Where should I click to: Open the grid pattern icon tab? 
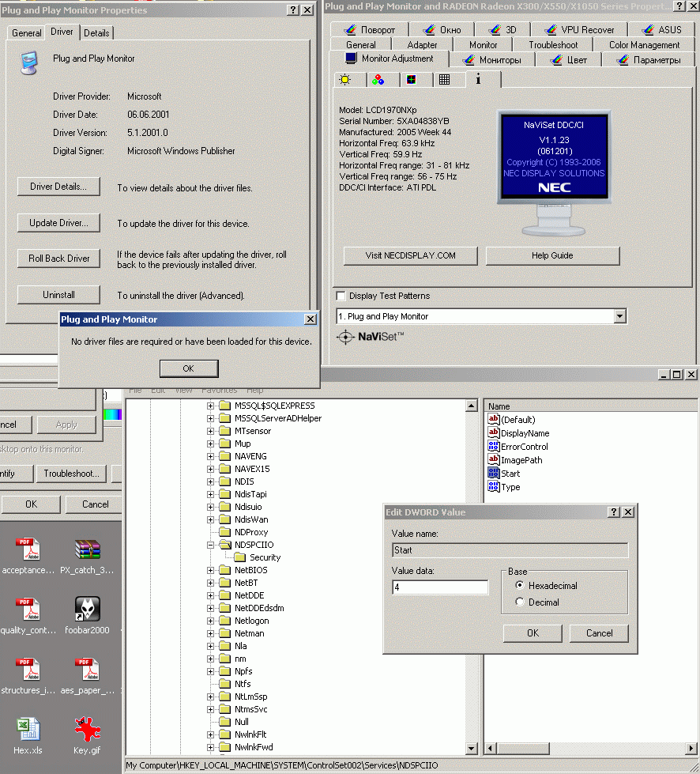tap(445, 80)
